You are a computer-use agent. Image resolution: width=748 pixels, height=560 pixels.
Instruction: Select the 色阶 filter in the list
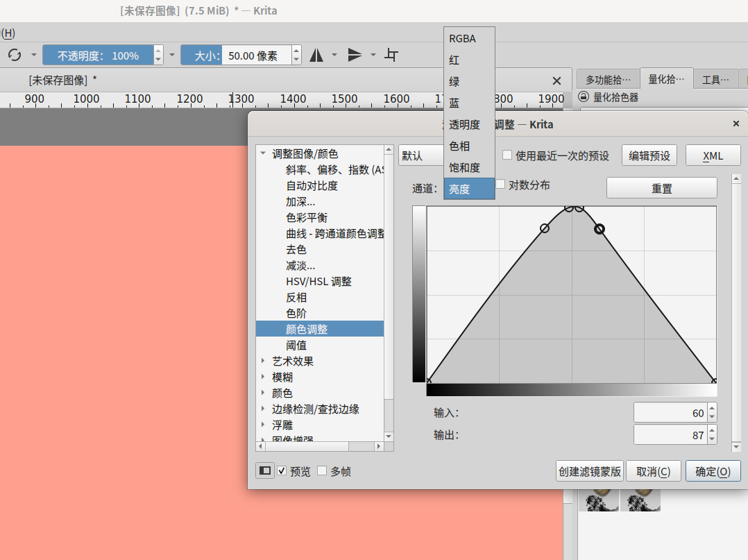coord(297,313)
